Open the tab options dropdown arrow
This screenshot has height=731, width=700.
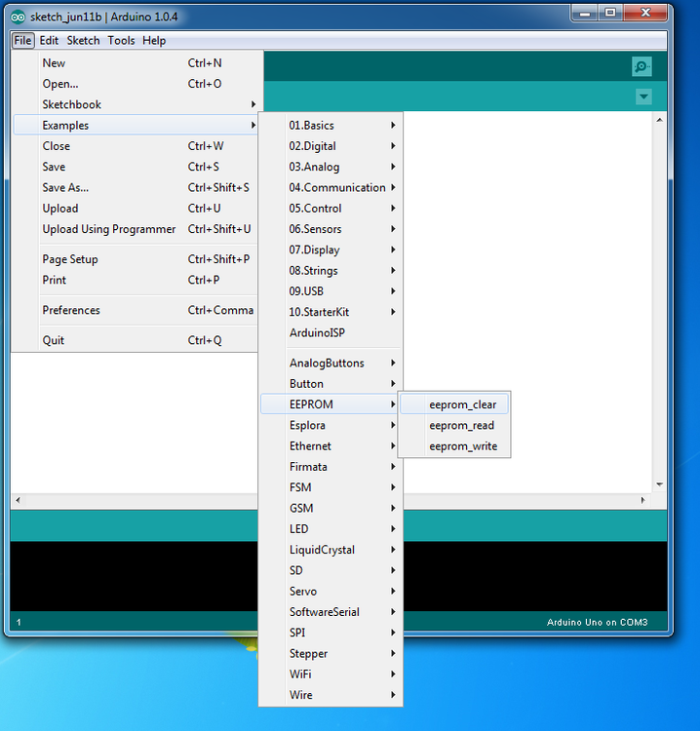click(643, 96)
